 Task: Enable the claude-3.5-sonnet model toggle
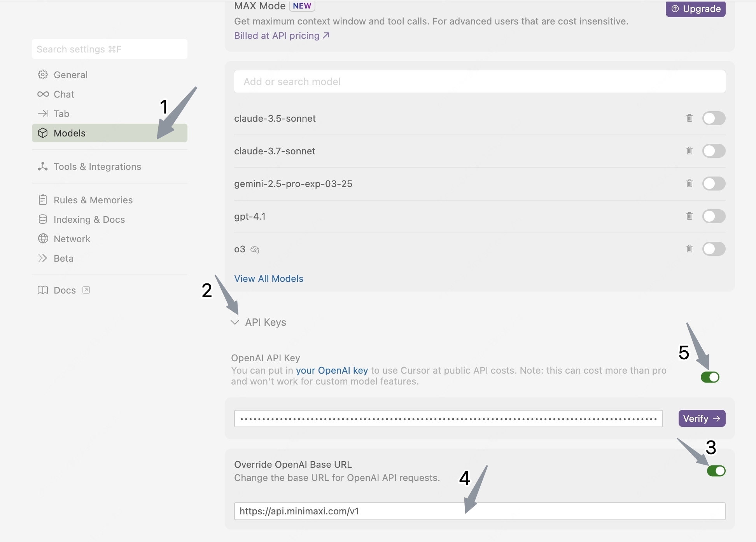click(x=714, y=118)
